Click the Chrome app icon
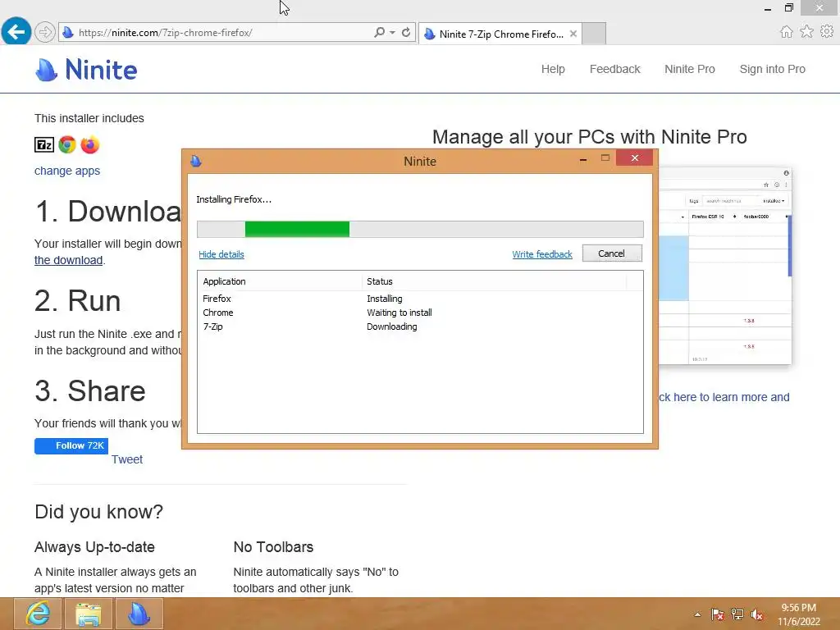 [67, 144]
